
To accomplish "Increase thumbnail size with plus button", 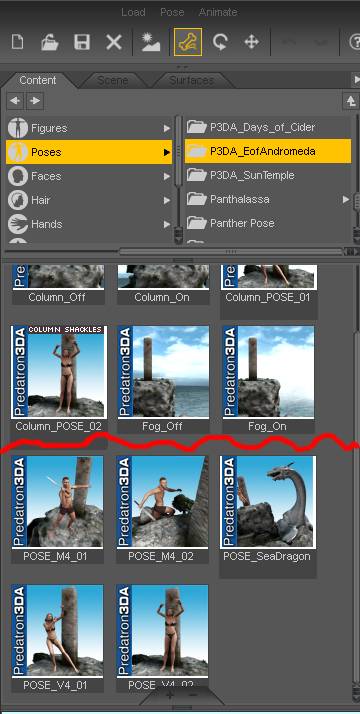I will pyautogui.click(x=169, y=695).
